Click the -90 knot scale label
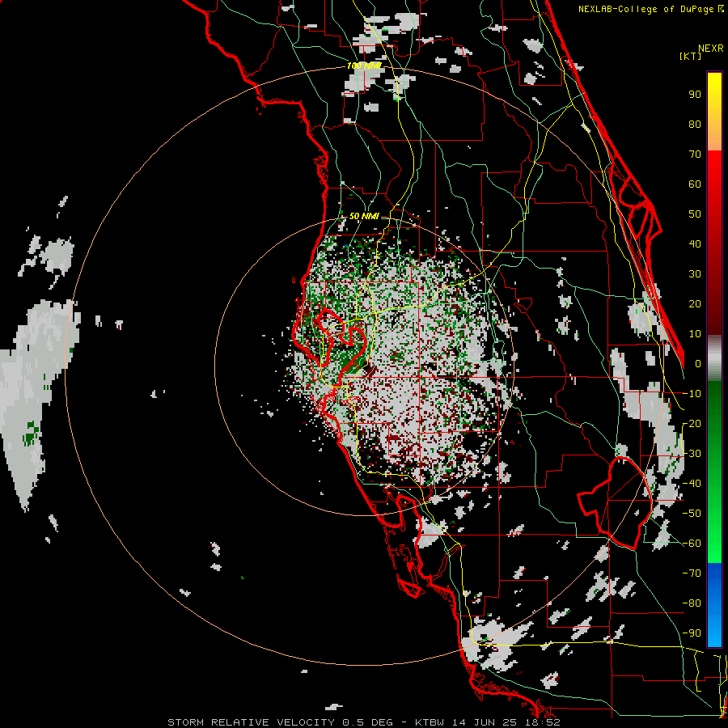This screenshot has height=728, width=728. point(692,633)
